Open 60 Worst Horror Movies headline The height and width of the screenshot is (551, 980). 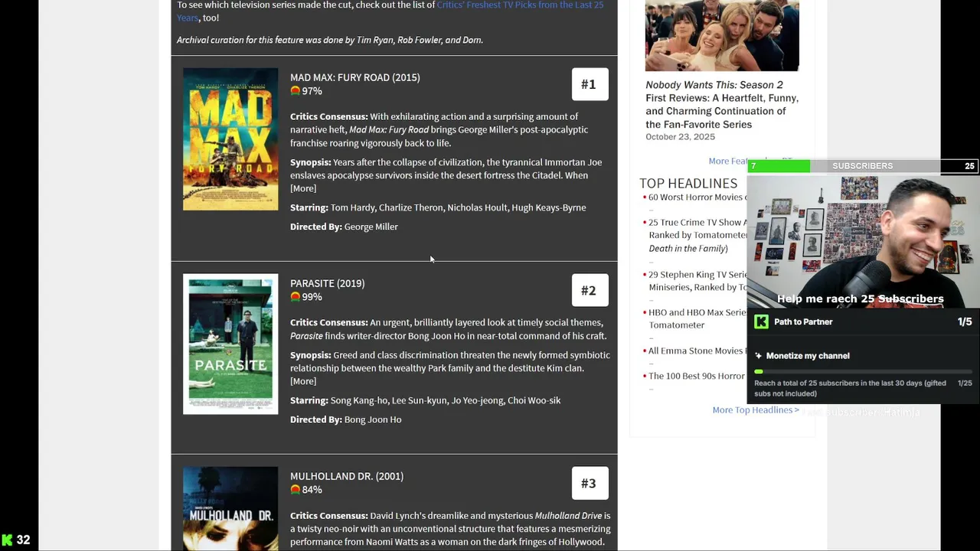pos(696,197)
